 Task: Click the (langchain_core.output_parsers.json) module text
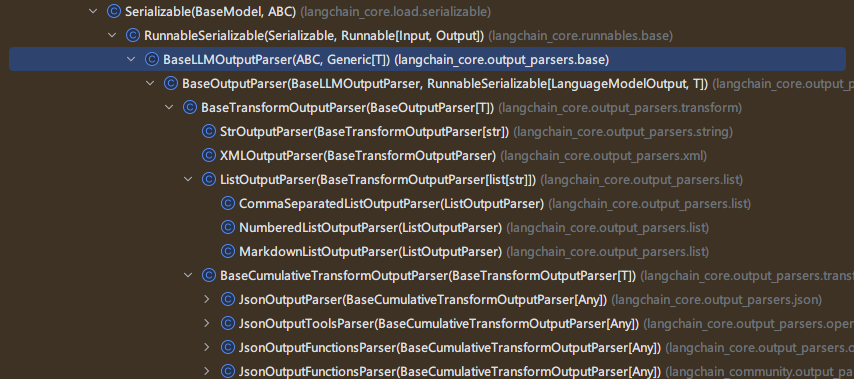point(717,299)
